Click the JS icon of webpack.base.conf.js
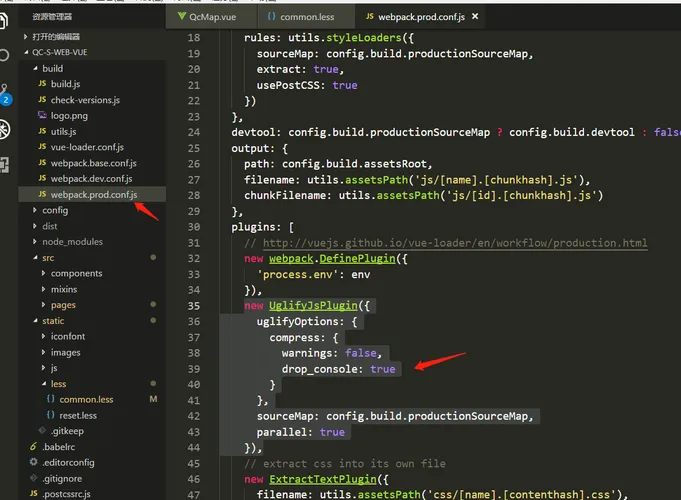 point(42,162)
